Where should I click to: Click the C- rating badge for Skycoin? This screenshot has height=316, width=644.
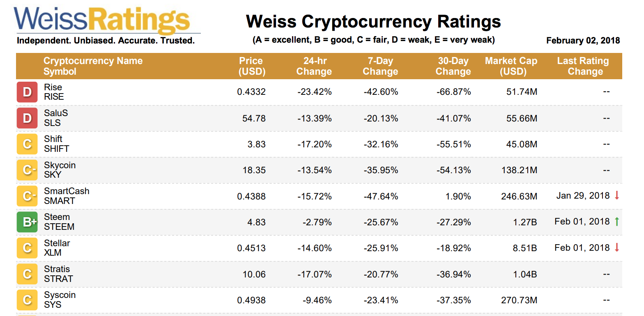(x=27, y=170)
